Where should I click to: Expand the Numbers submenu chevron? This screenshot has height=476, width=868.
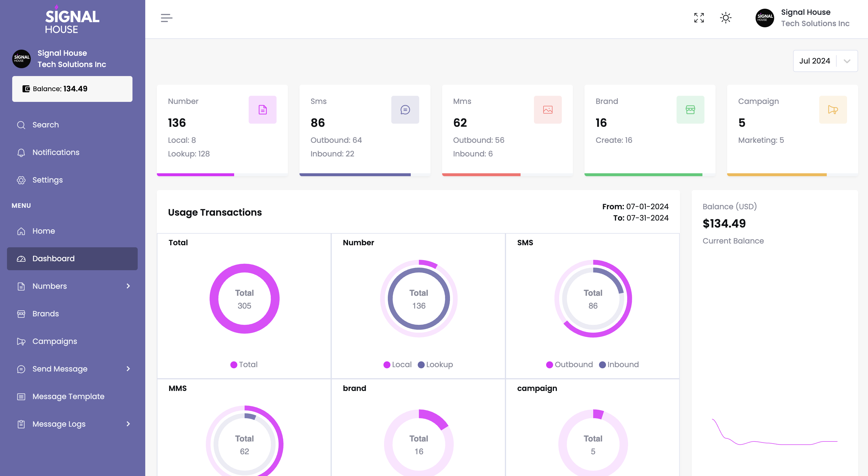[x=128, y=286]
